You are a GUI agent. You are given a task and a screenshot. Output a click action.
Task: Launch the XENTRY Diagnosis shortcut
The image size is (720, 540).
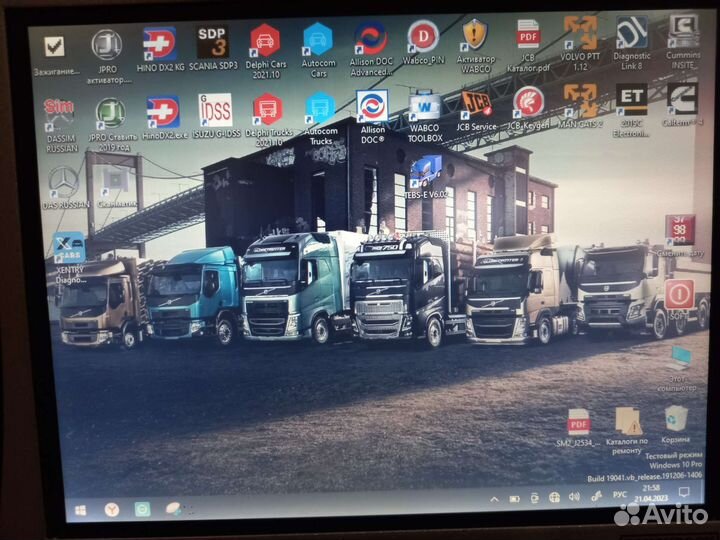[x=69, y=250]
